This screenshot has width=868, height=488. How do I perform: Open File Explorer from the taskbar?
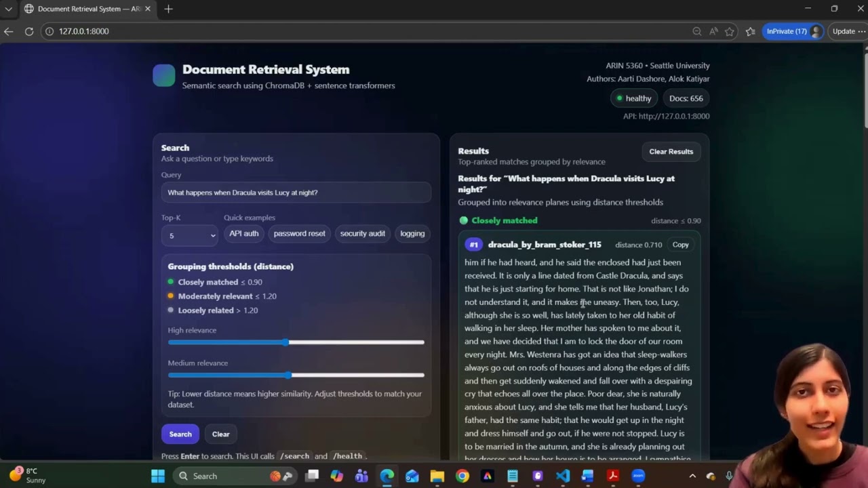[437, 476]
